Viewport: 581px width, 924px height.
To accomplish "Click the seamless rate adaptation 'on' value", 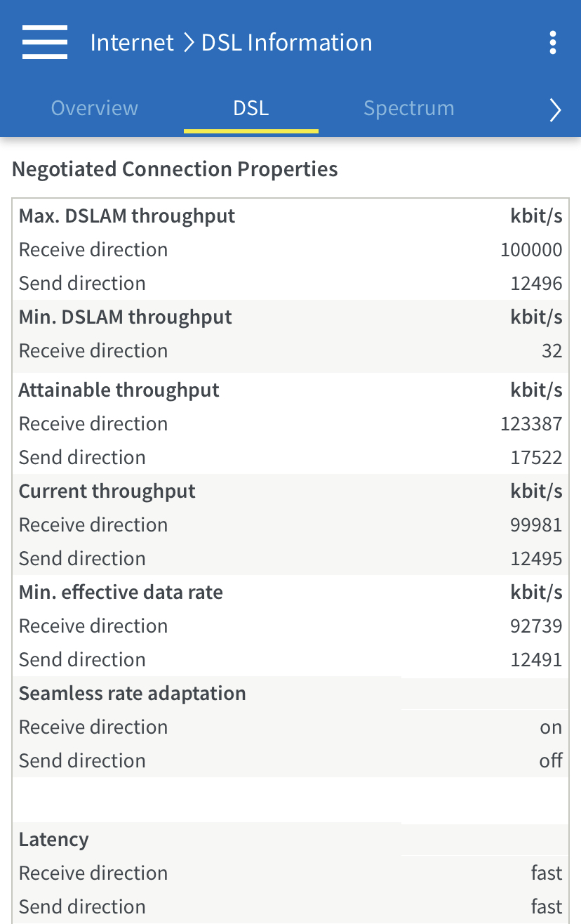I will pos(551,727).
